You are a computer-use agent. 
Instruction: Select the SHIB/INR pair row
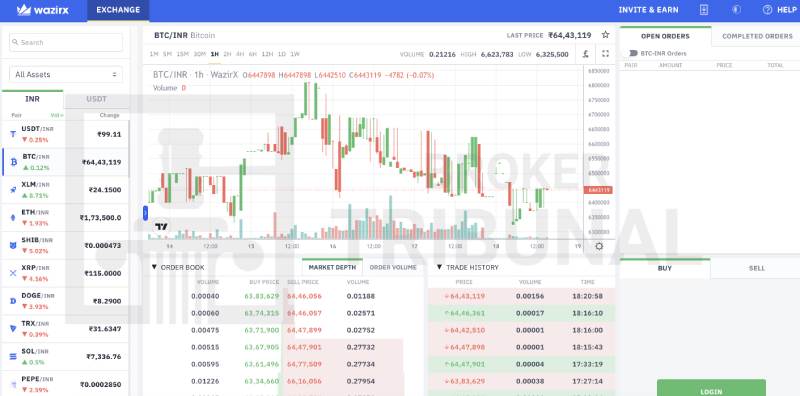tap(65, 245)
